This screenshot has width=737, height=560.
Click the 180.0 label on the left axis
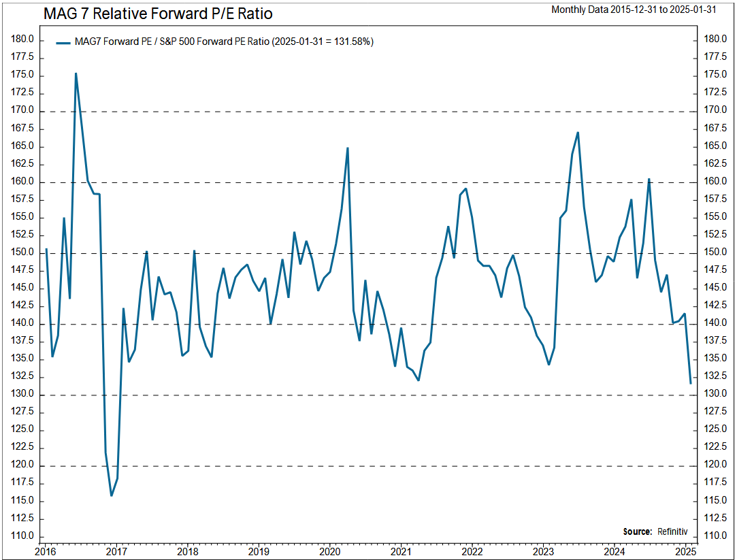[x=23, y=39]
